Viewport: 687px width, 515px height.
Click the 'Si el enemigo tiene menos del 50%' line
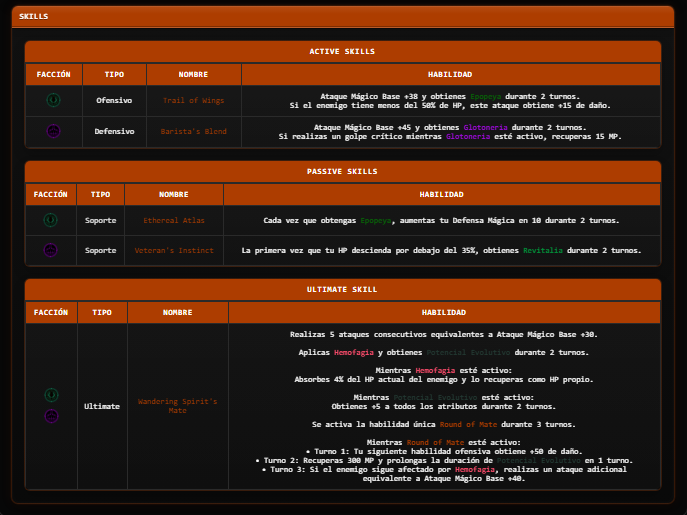450,106
